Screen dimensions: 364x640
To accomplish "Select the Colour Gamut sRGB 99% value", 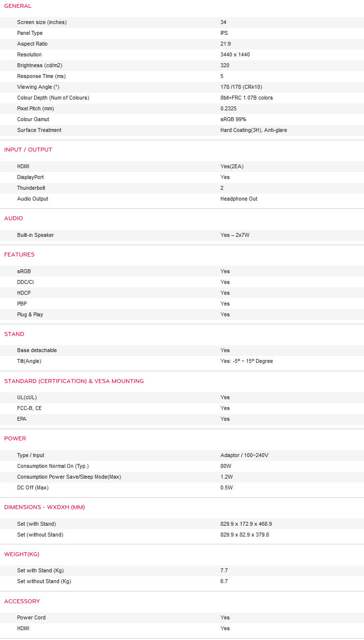I will (x=233, y=119).
